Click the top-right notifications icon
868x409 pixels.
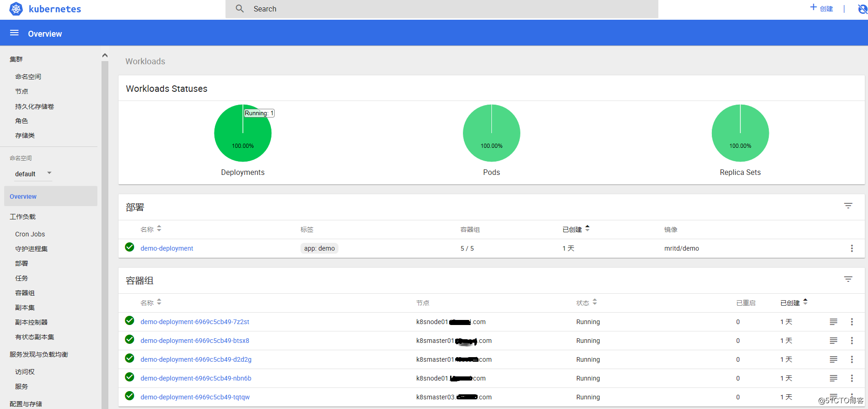pos(862,9)
